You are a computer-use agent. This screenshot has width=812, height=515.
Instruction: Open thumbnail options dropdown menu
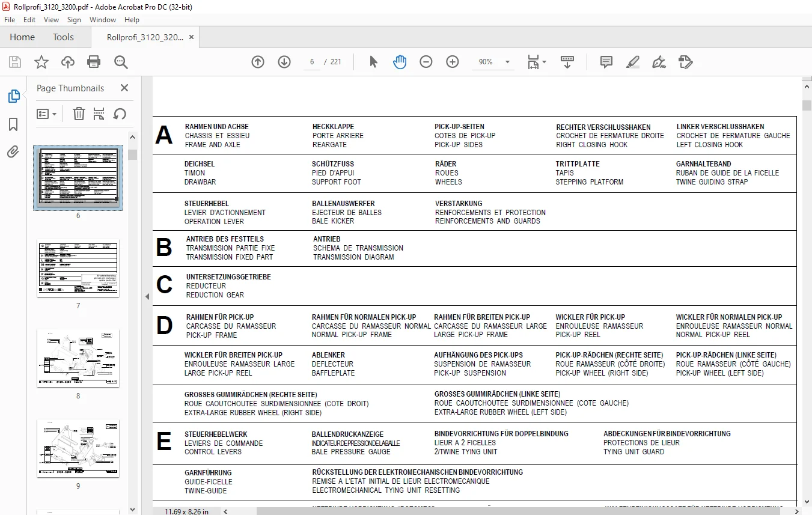pyautogui.click(x=47, y=114)
